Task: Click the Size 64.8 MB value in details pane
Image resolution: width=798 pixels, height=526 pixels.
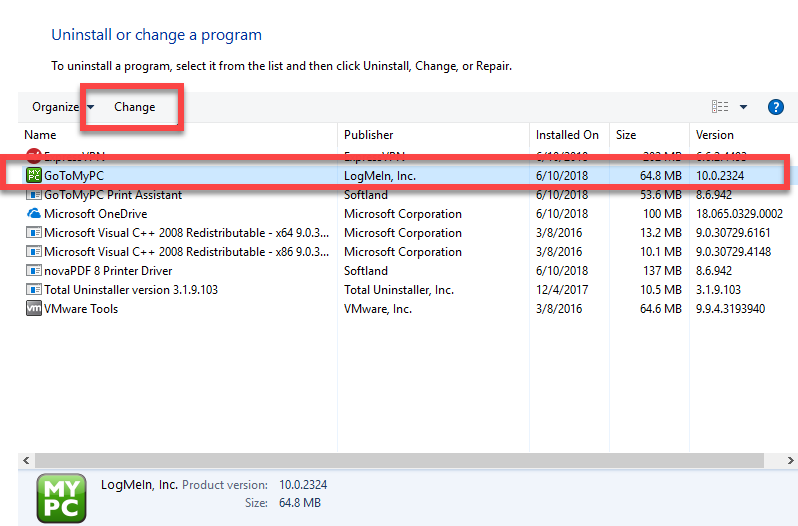Action: pyautogui.click(x=300, y=503)
